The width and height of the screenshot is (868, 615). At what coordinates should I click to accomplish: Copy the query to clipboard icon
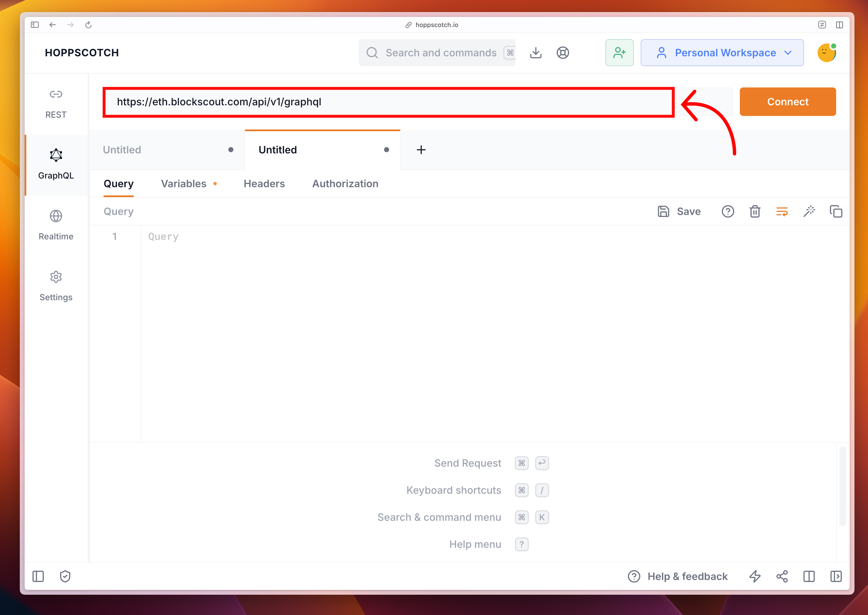click(836, 211)
